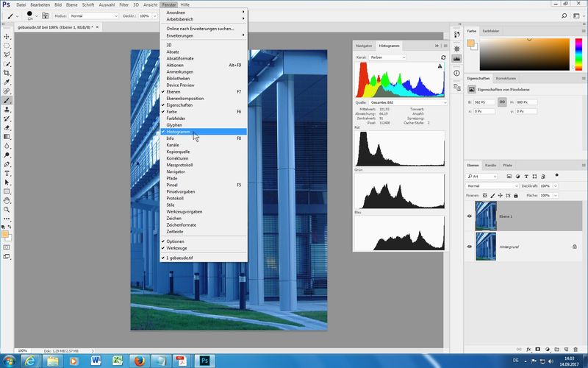The width and height of the screenshot is (588, 368).
Task: Choose Navigator from the Fenster menu
Action: click(x=176, y=171)
